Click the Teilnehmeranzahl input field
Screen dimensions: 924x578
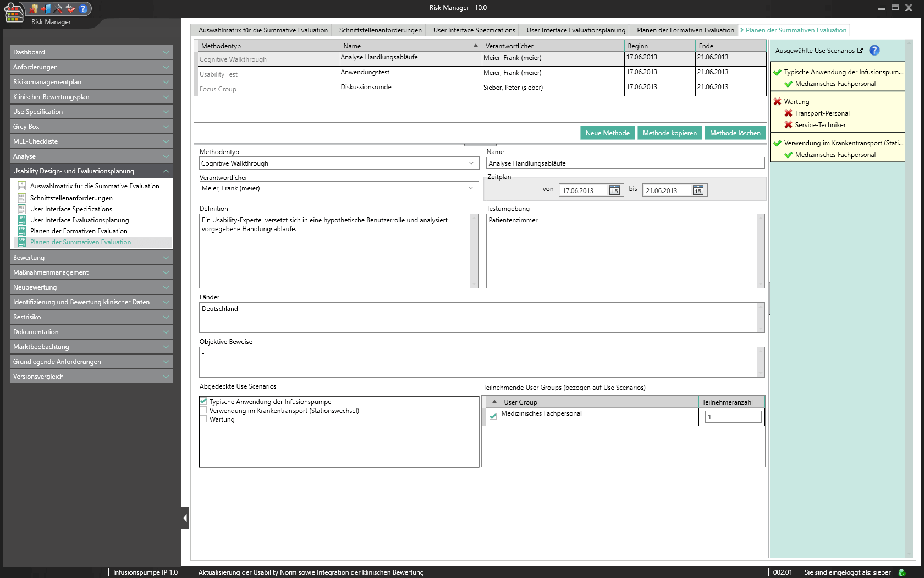coord(733,417)
